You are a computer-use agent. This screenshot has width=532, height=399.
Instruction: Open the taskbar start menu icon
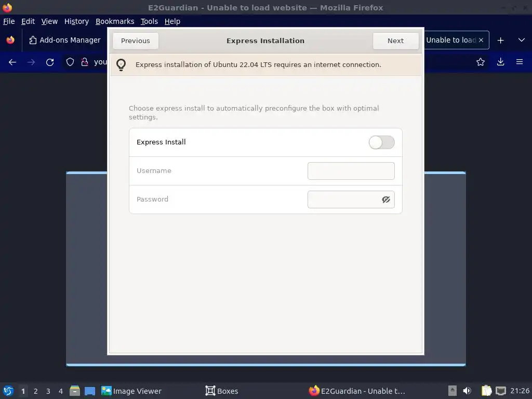point(8,391)
